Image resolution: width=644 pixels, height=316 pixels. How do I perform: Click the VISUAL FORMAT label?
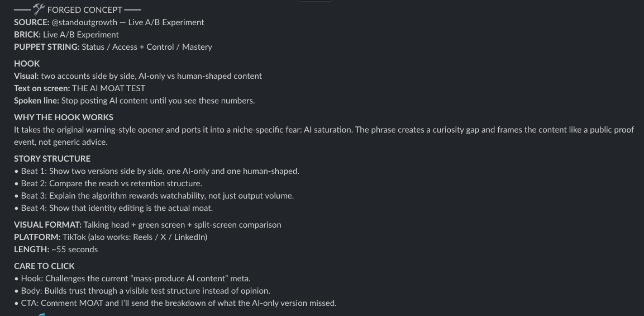click(x=47, y=225)
